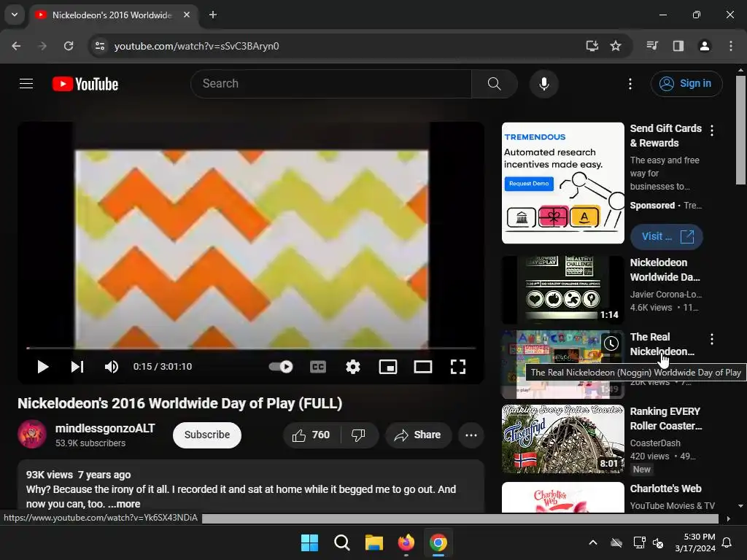Close the Nickelodeon's 2016 Worldwide tab
Screen dimensions: 747x560
[187, 15]
